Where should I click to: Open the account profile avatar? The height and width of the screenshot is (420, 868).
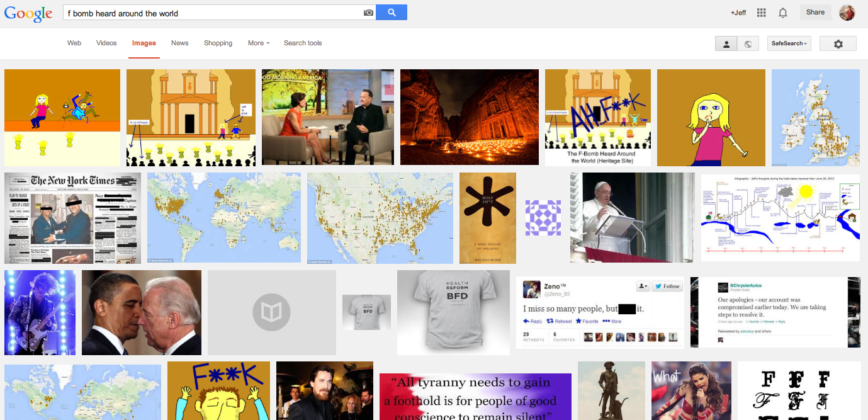[847, 13]
